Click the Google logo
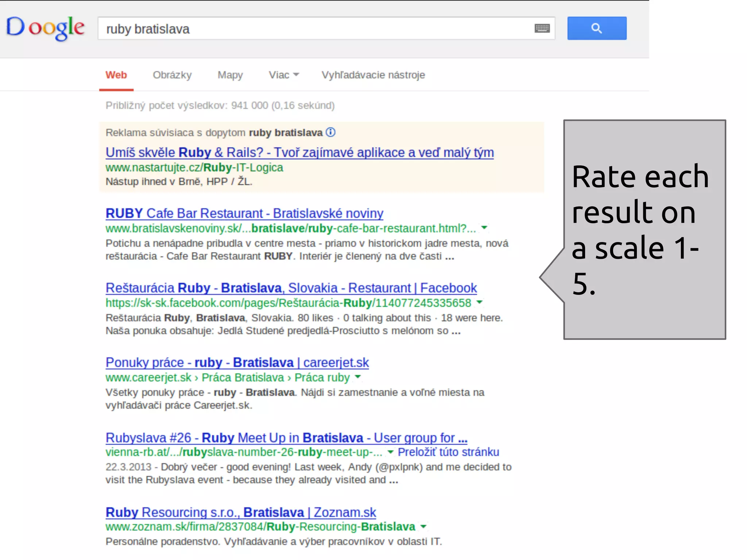 [x=45, y=28]
